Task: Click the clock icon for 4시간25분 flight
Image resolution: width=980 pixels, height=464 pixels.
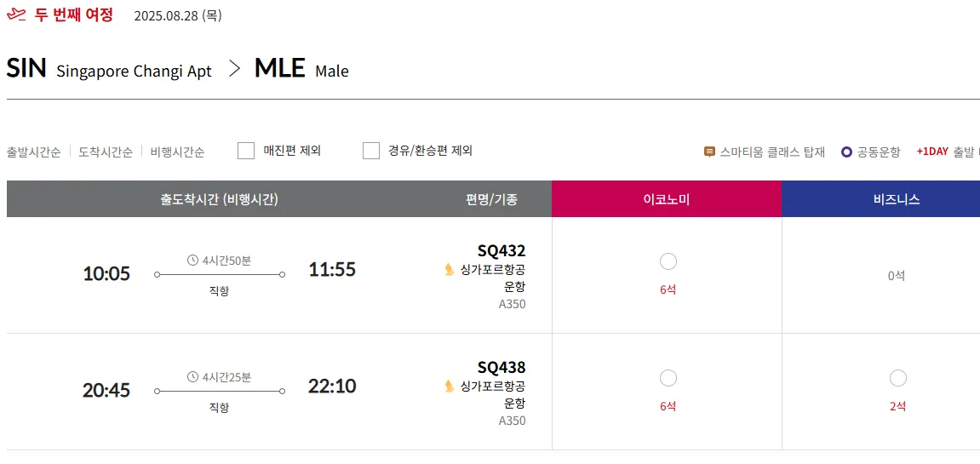Action: (x=193, y=377)
